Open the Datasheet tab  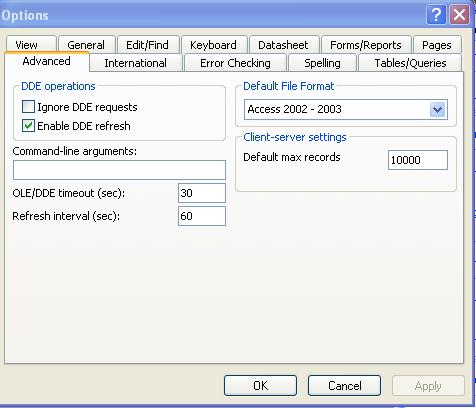(284, 45)
